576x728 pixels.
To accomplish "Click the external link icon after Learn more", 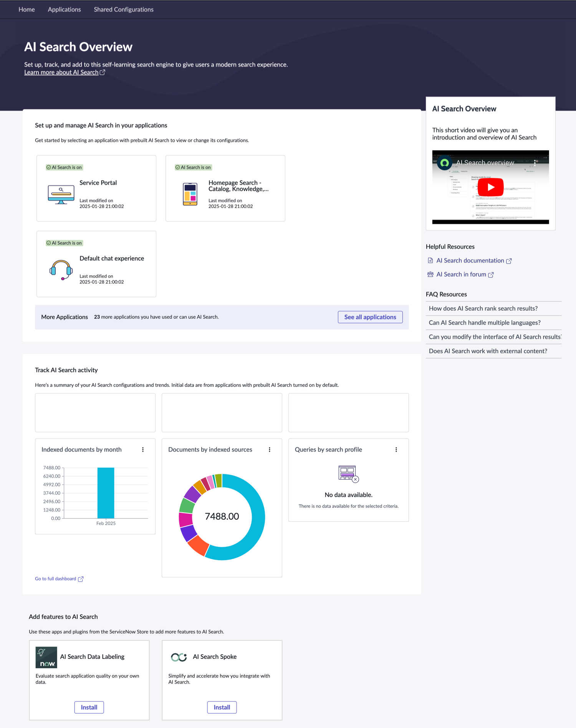I will tap(103, 72).
